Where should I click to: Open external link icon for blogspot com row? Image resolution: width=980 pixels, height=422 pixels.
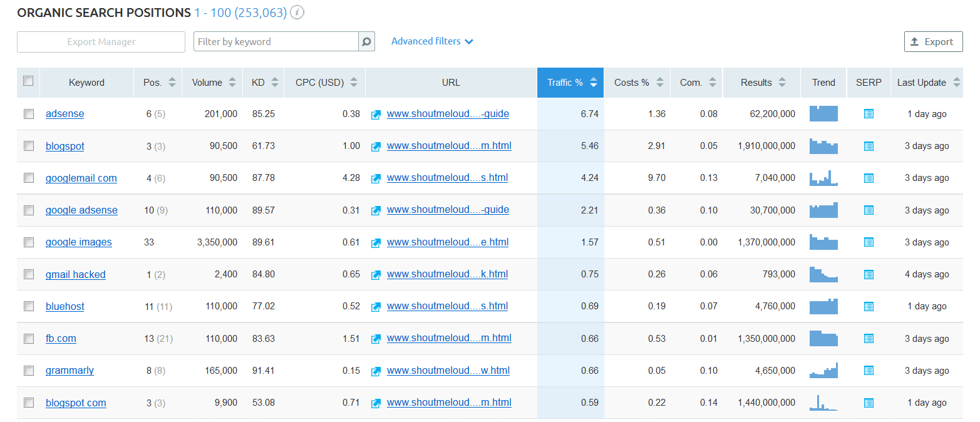[x=376, y=403]
